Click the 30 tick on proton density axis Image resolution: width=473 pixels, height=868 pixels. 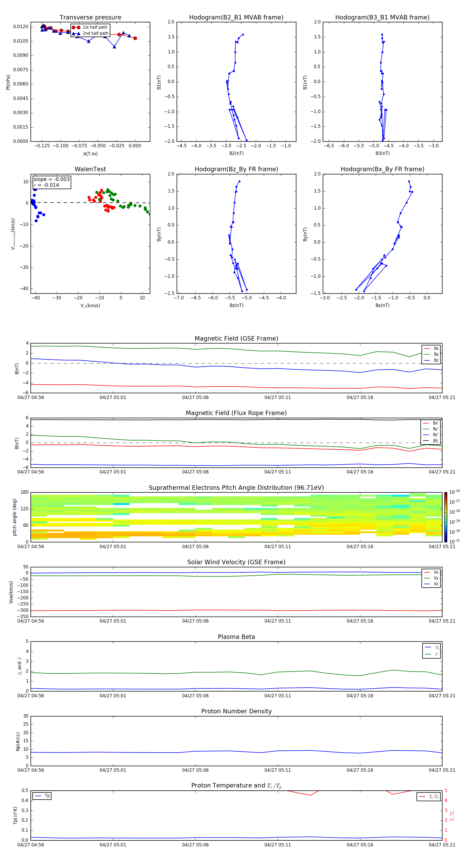(x=26, y=716)
